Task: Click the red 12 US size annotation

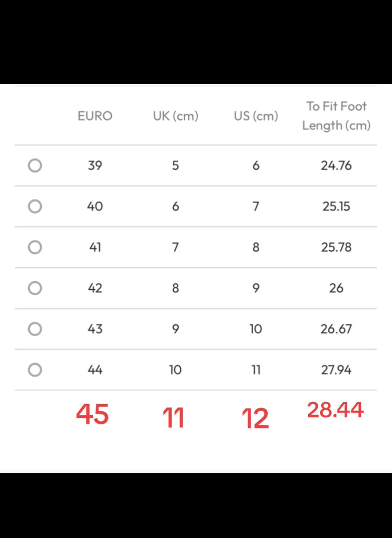Action: 255,418
